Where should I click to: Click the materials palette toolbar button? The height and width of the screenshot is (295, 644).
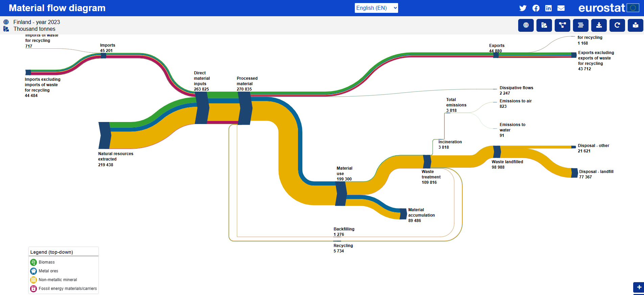point(544,25)
